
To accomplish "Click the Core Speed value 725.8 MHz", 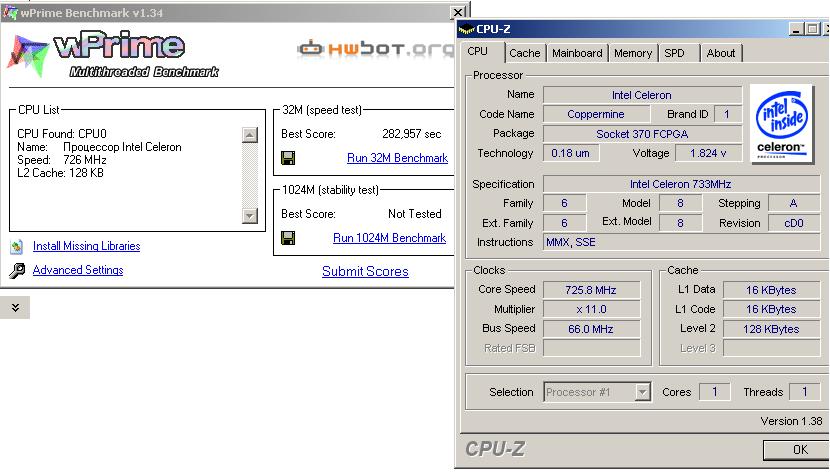I will [591, 290].
